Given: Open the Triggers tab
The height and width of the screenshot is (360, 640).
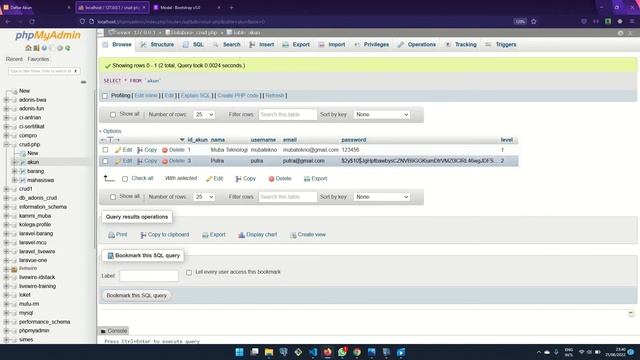Looking at the screenshot, I should point(501,44).
